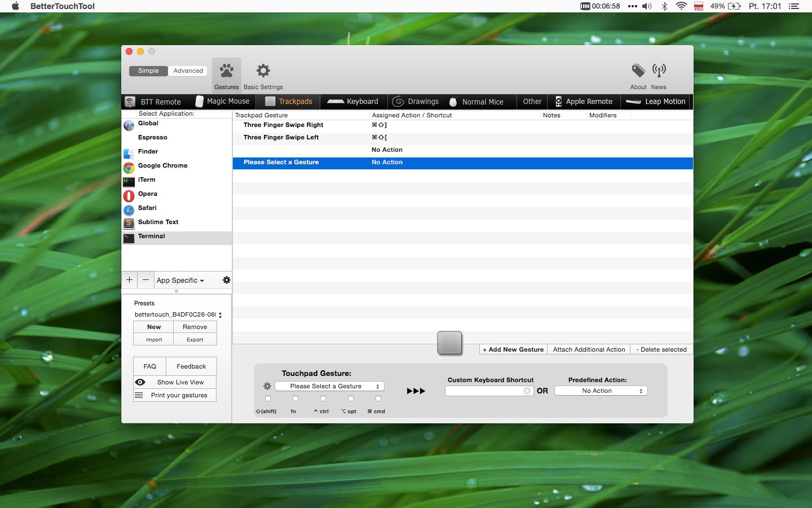Switch to BTT Remote tab
This screenshot has width=812, height=508.
coord(153,102)
